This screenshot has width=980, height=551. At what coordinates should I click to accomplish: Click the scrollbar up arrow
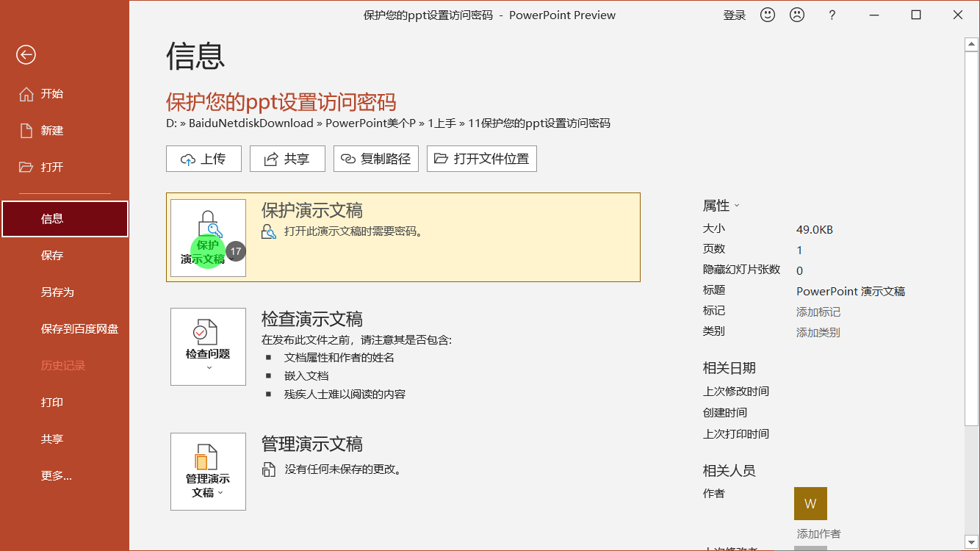point(971,44)
